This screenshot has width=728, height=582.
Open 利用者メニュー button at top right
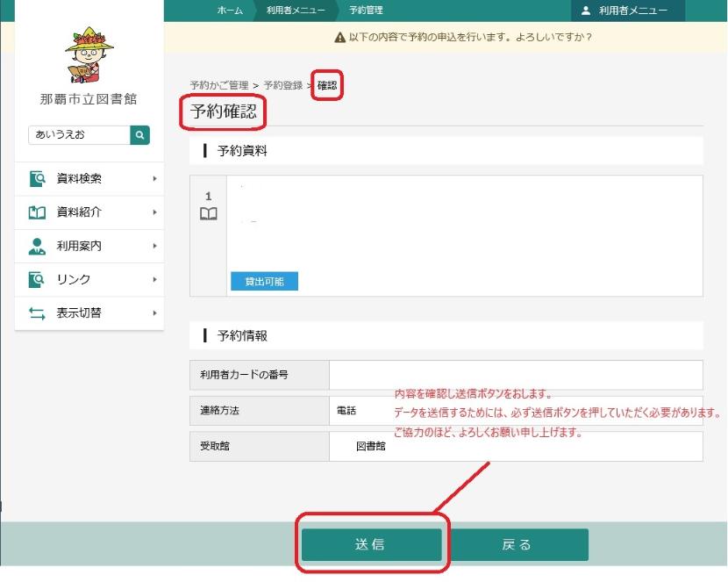628,11
